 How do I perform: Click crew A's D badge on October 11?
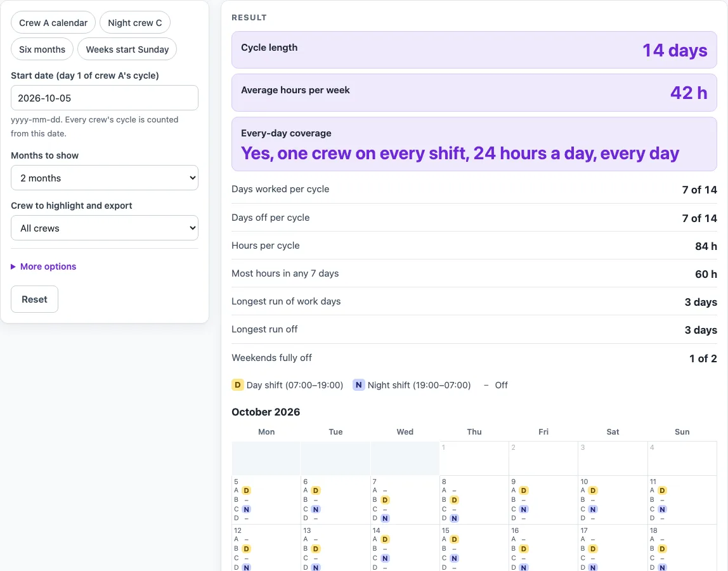[662, 490]
